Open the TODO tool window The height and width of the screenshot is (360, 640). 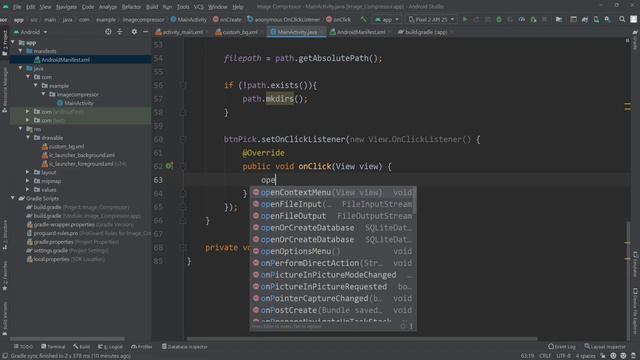click(x=23, y=347)
